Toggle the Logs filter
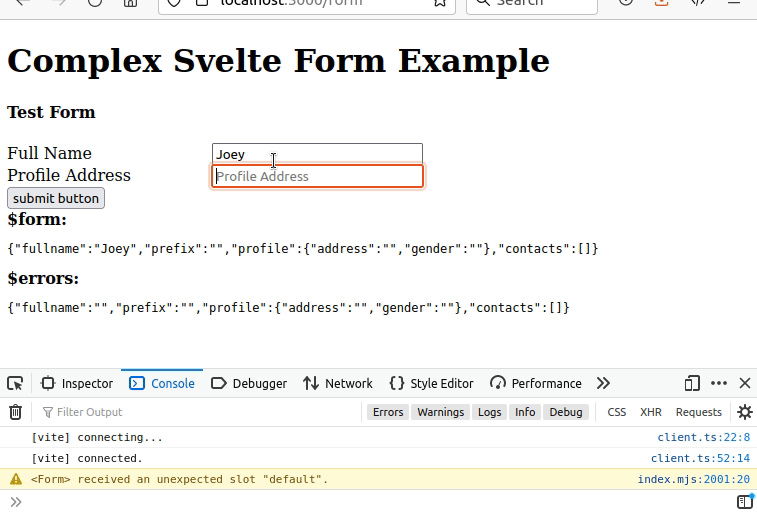The width and height of the screenshot is (757, 532). 490,412
